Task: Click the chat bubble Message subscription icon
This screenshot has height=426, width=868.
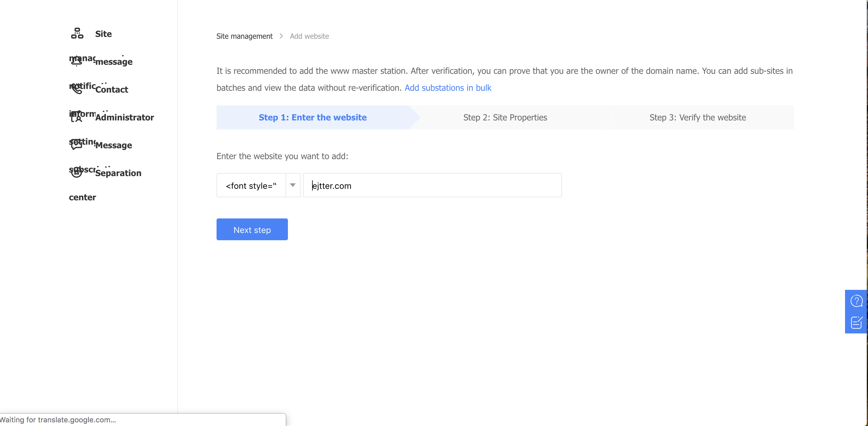Action: 77,145
